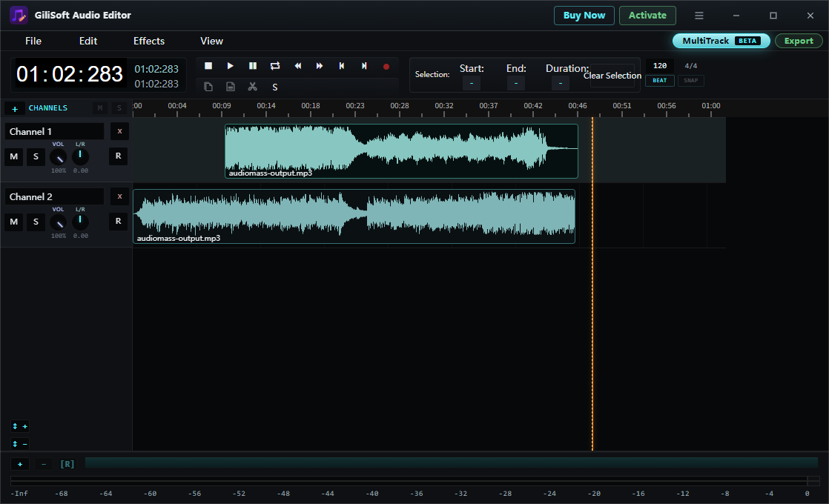Remove Channel 2 with its x button

click(x=119, y=196)
